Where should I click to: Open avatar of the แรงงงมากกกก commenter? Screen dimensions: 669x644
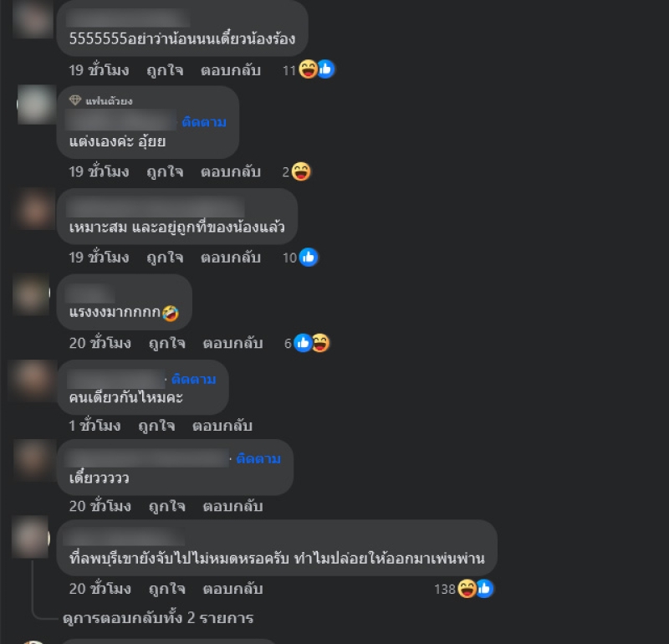point(32,294)
